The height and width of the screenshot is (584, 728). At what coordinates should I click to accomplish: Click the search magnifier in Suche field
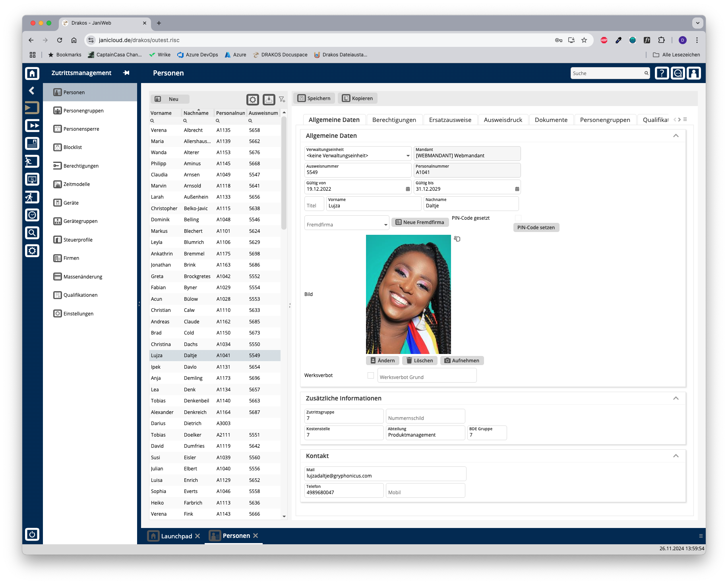pos(646,73)
